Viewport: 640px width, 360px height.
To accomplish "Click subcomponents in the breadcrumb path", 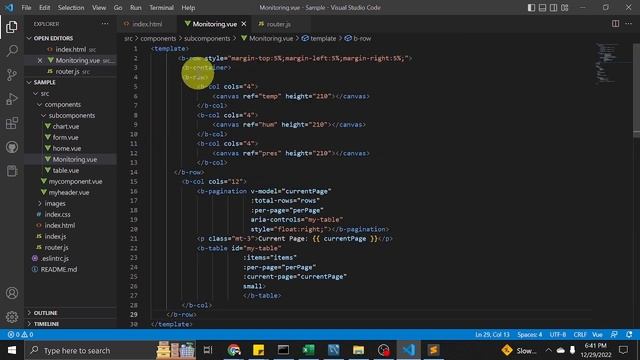I will pyautogui.click(x=207, y=38).
